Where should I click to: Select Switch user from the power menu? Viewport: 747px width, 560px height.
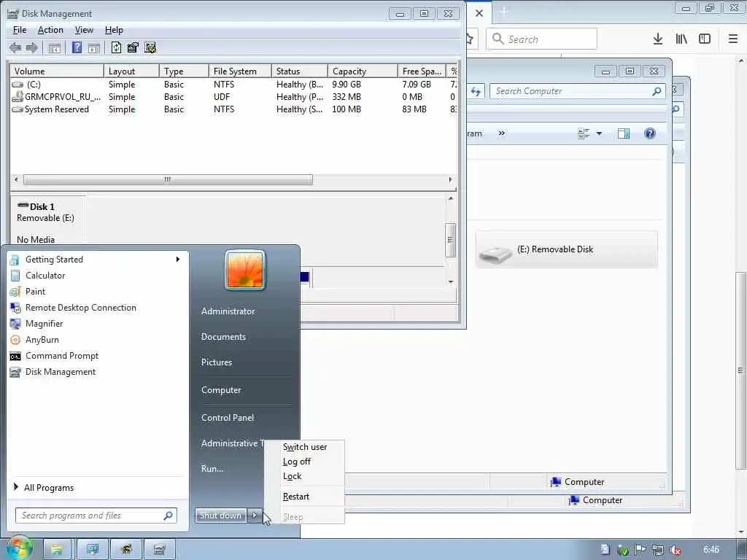tap(305, 447)
